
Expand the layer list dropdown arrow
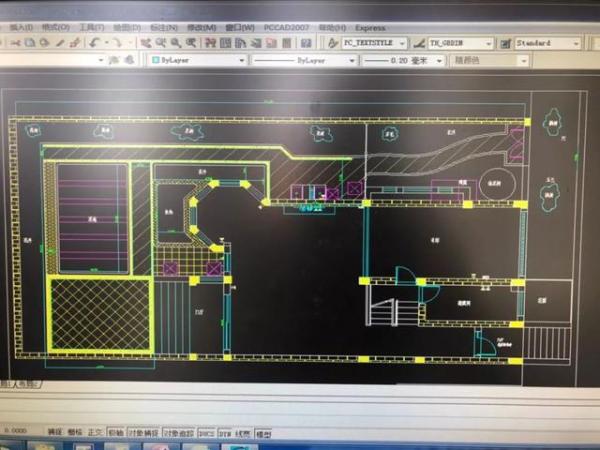[101, 60]
